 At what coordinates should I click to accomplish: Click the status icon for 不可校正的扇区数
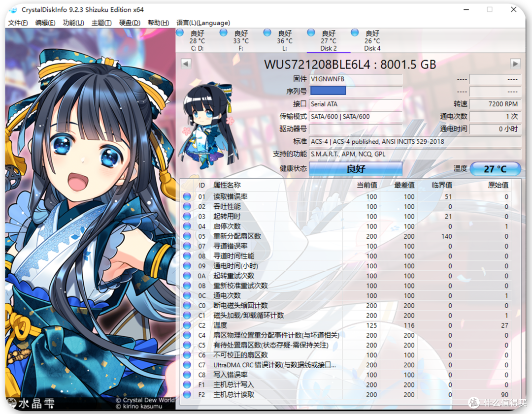187,355
